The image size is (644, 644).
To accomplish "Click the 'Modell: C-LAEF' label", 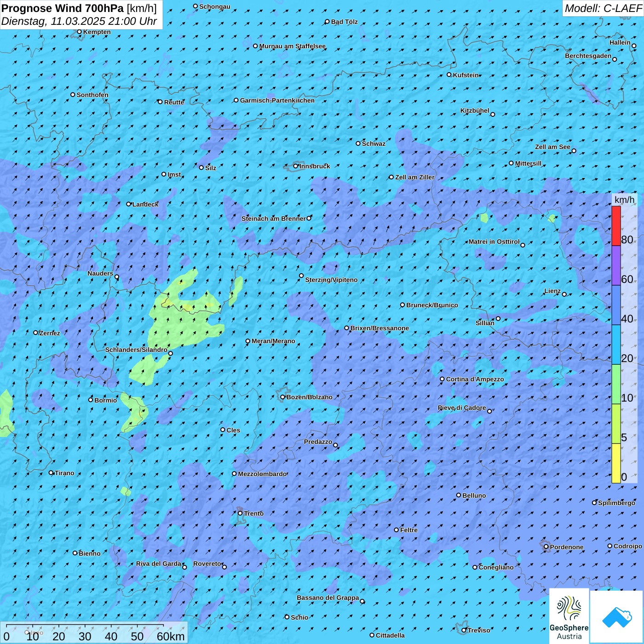I will [603, 8].
